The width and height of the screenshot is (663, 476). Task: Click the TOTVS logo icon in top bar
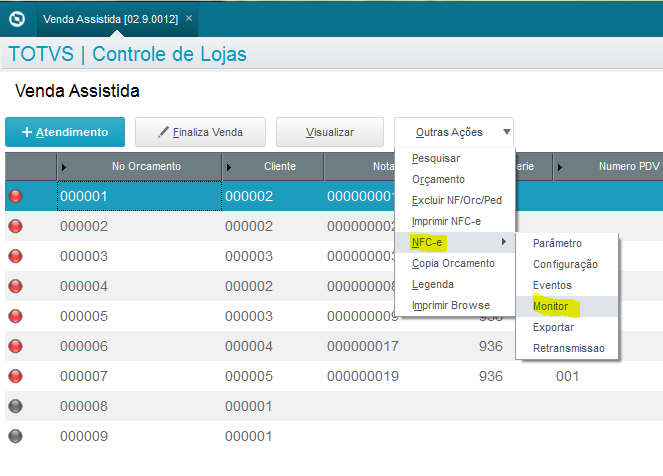coord(17,19)
